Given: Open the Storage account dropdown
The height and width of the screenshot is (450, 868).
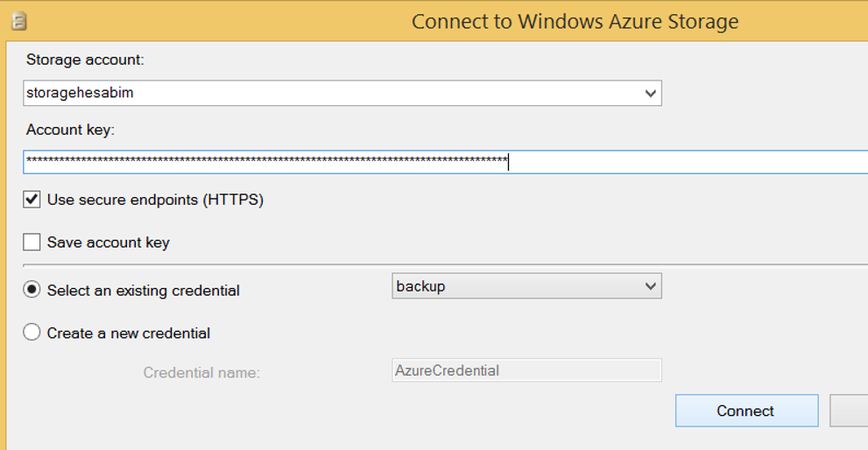Looking at the screenshot, I should (x=651, y=93).
